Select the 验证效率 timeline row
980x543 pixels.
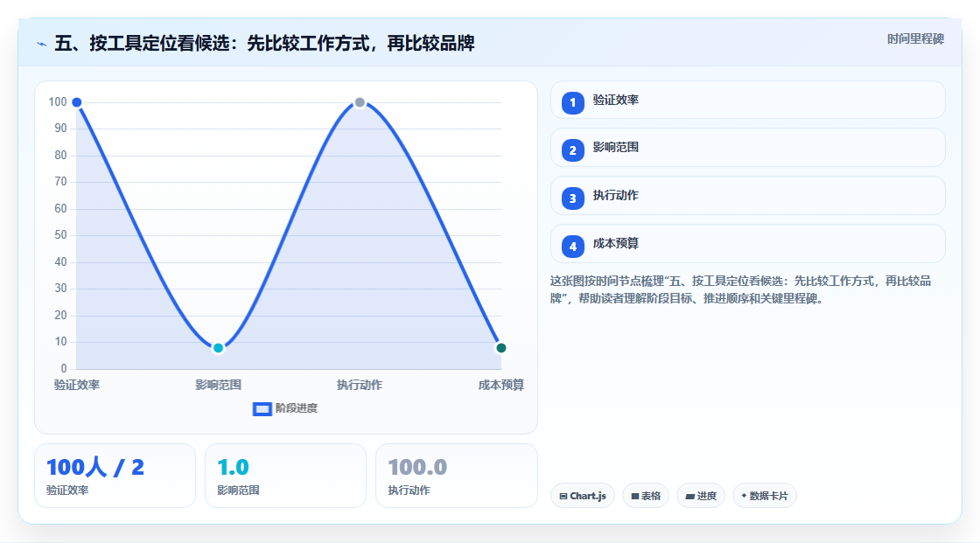(747, 100)
